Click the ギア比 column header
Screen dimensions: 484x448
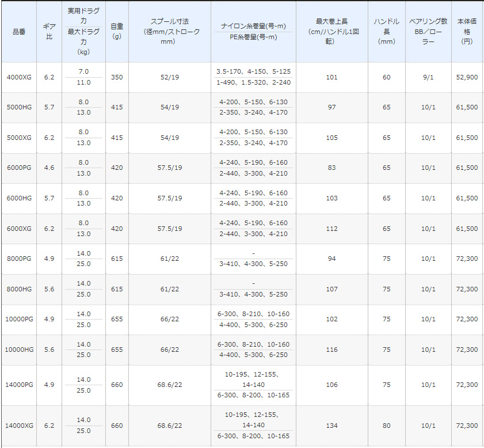(x=49, y=32)
